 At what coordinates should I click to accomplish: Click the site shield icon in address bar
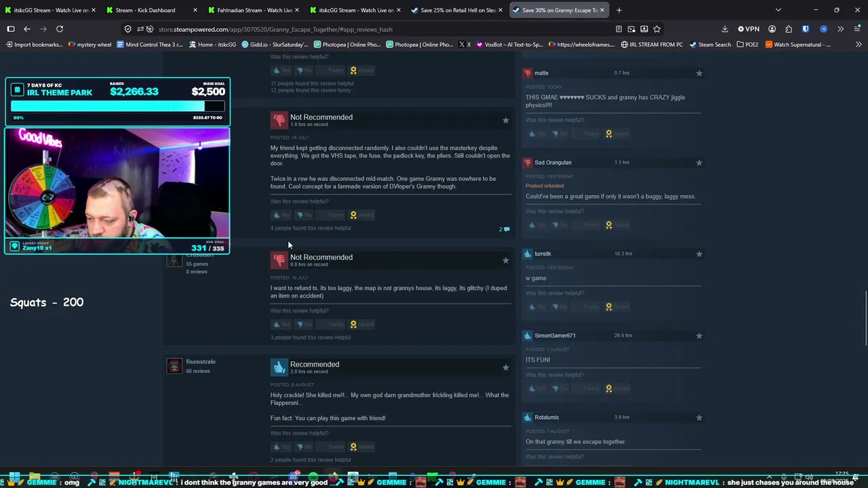tap(128, 29)
